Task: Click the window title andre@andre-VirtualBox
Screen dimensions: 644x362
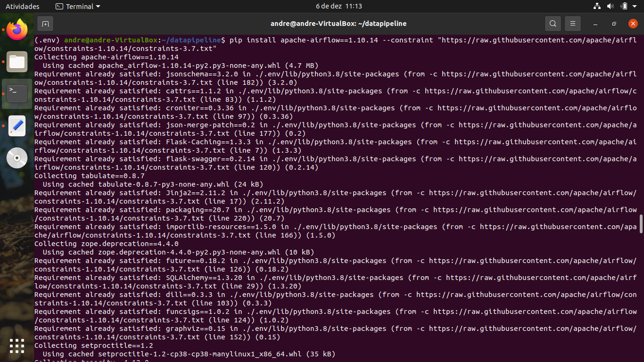Action: (339, 24)
